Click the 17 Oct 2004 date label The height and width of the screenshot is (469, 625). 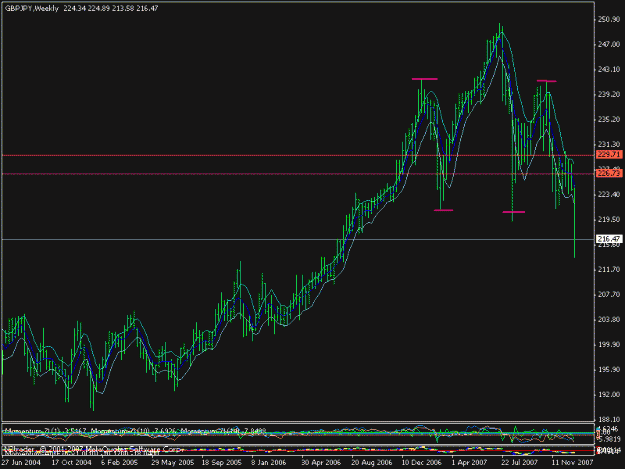pos(71,463)
